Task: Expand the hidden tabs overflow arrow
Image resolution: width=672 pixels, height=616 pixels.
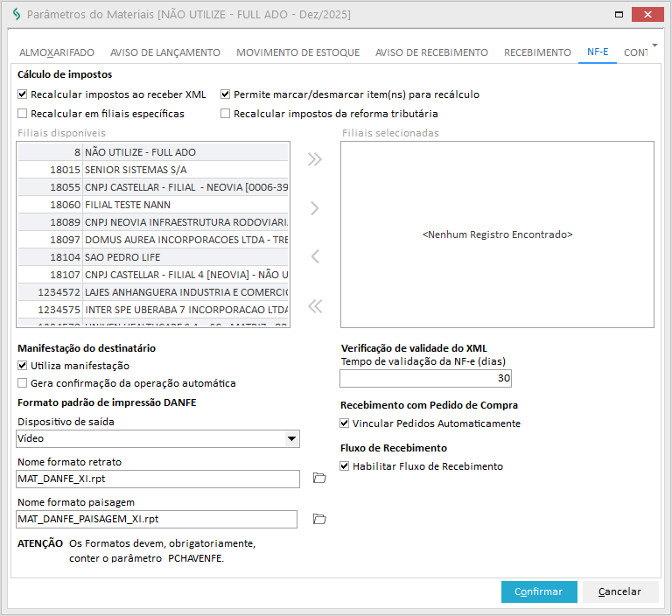Action: [x=654, y=45]
